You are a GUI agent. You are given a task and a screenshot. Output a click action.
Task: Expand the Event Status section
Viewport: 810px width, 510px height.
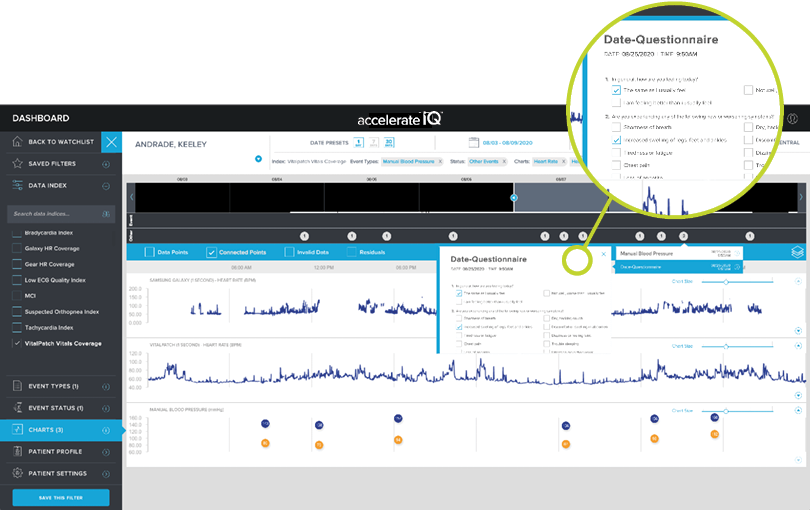[106, 408]
